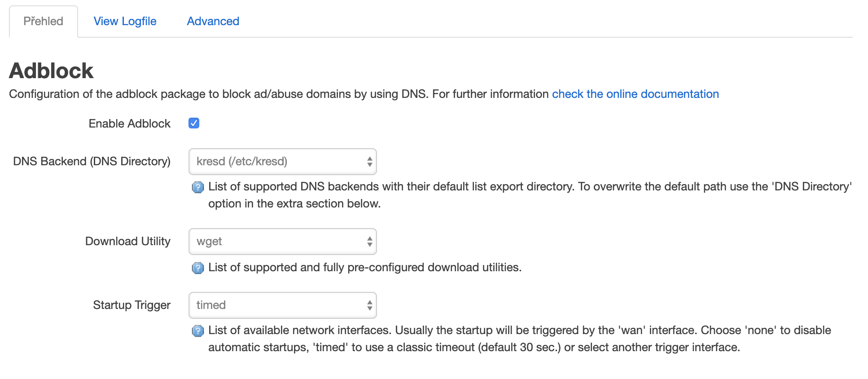
Task: Select the Přehled tab
Action: click(43, 21)
